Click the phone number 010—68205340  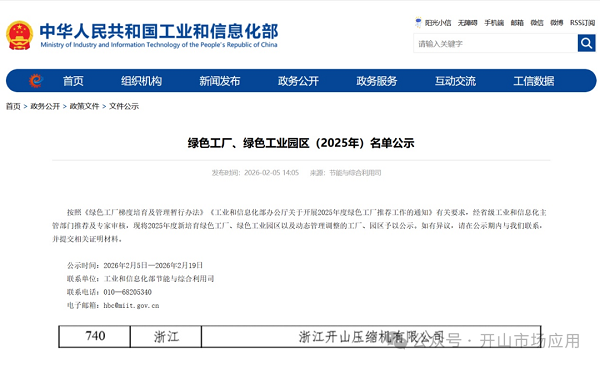(x=127, y=292)
